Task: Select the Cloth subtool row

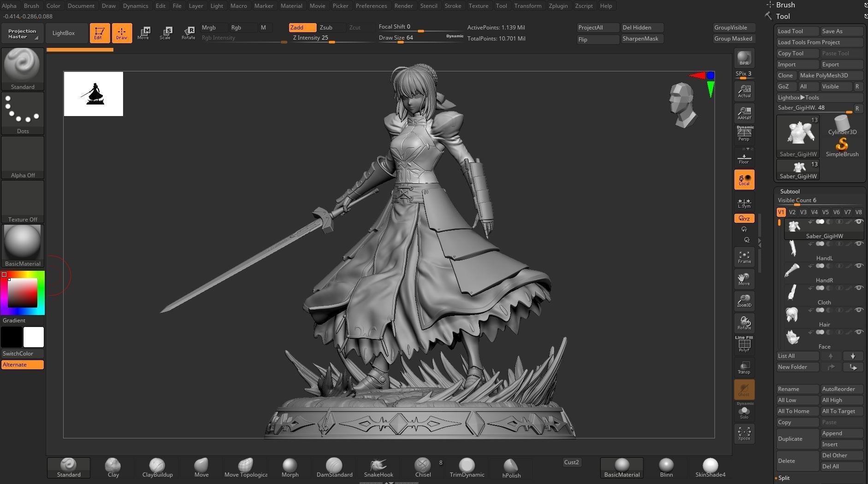Action: pos(824,294)
